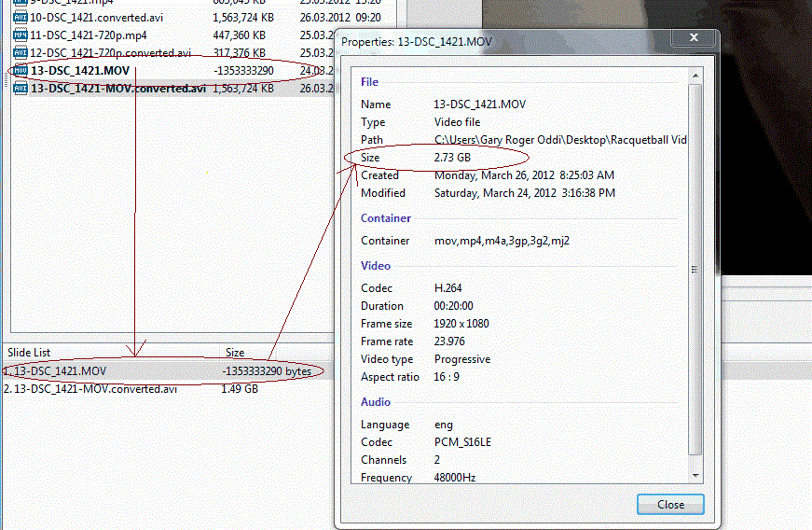Click size value 317,376 KB
812x530 pixels.
tap(240, 53)
